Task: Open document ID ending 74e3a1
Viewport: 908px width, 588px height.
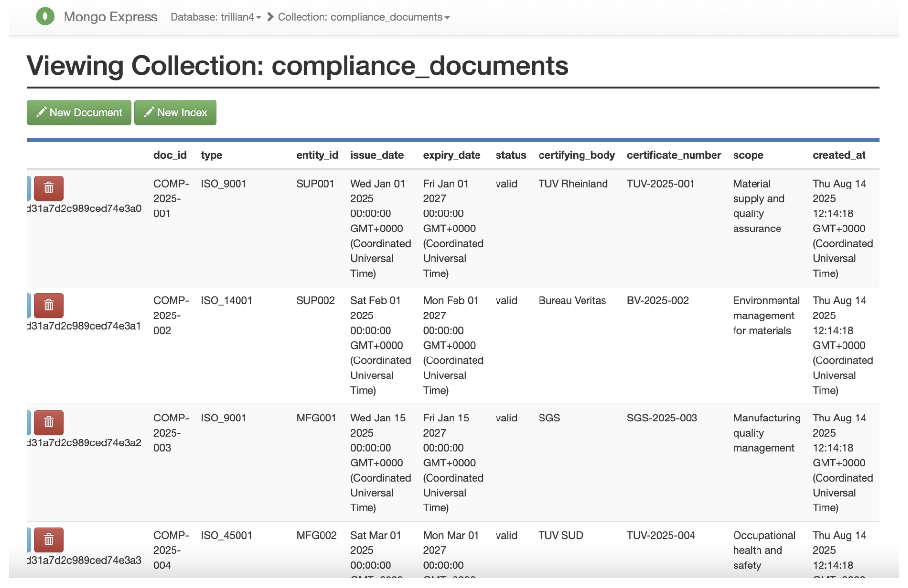Action: [84, 326]
